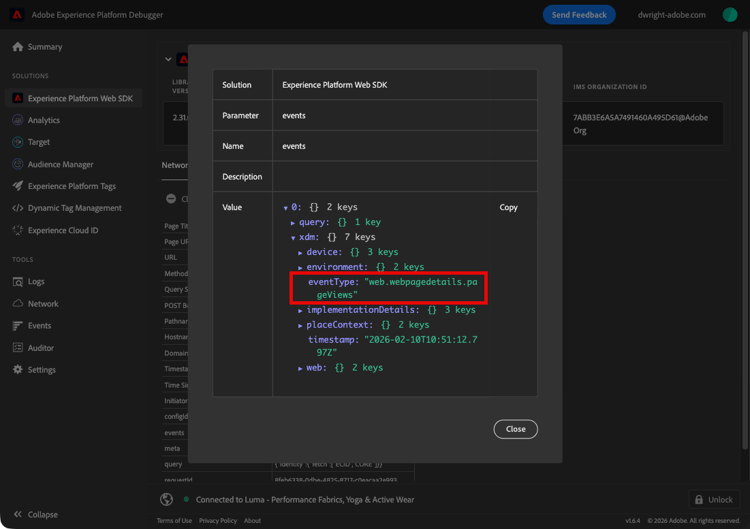Viewport: 750px width, 529px height.
Task: Open the Logs tool
Action: click(36, 282)
